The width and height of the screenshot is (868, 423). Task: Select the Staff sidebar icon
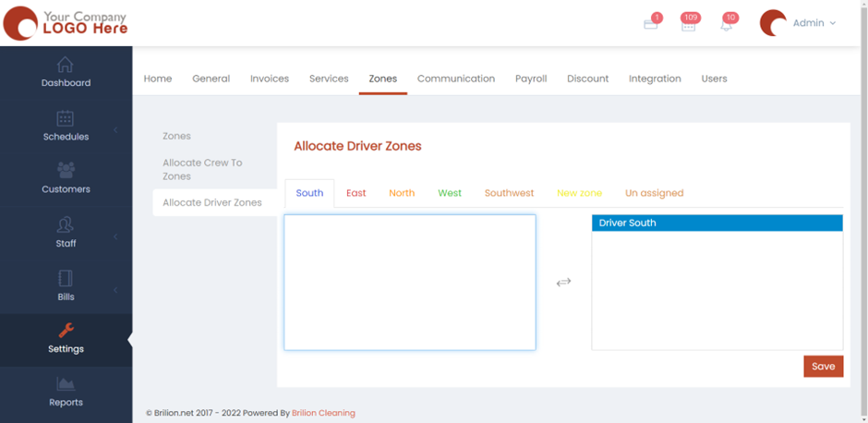point(66,225)
